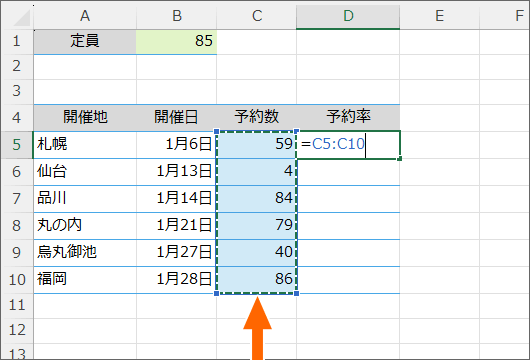This screenshot has width=530, height=360.
Task: Select row 7 header
Action: click(x=17, y=199)
